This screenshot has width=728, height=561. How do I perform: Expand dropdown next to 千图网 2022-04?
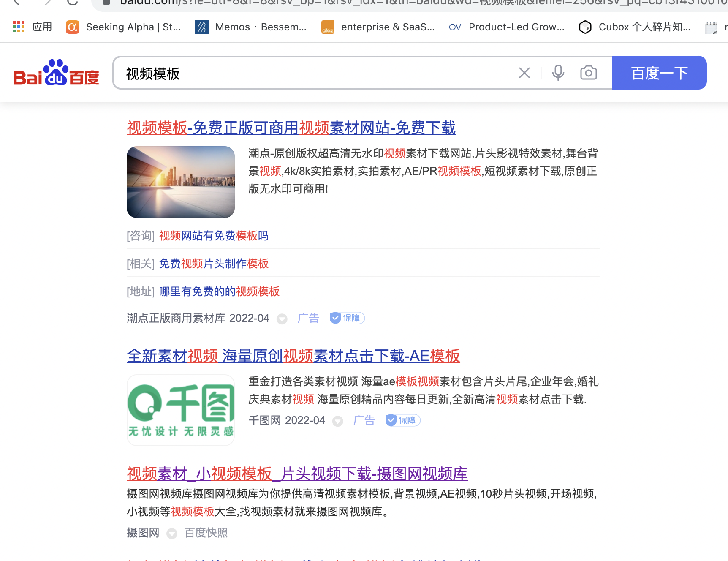tap(338, 421)
